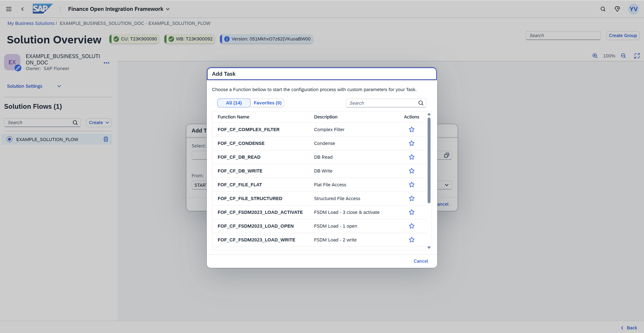This screenshot has height=333, width=644.
Task: Click the Create Group button
Action: [x=623, y=35]
